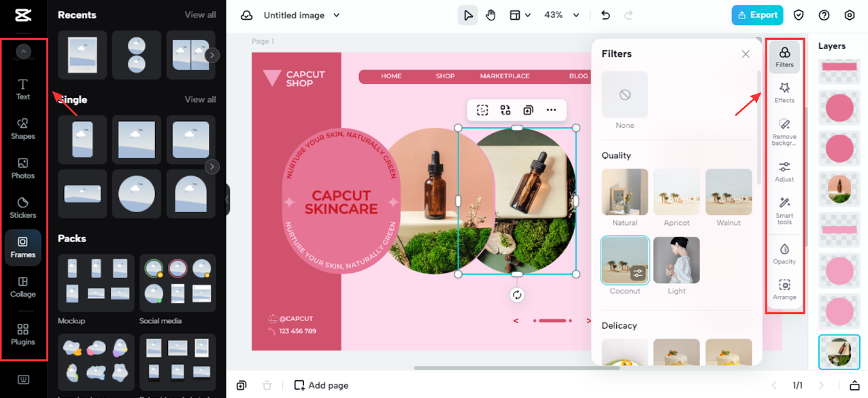868x398 pixels.
Task: Click the cloud save status icon
Action: [x=246, y=15]
